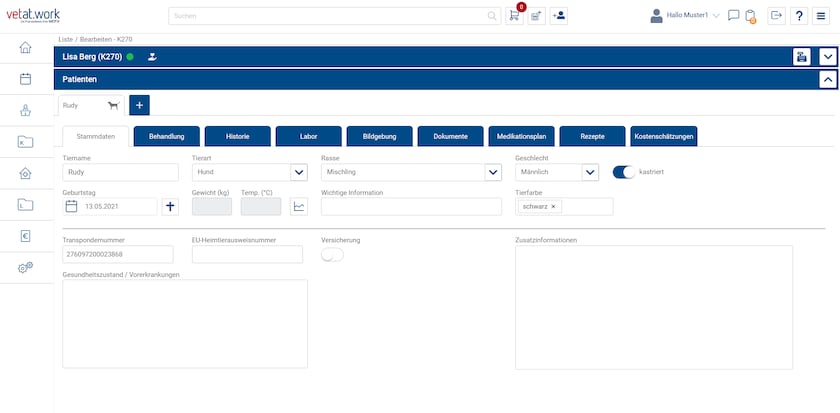
Task: Click the Tierfarbe tag field
Action: click(564, 207)
